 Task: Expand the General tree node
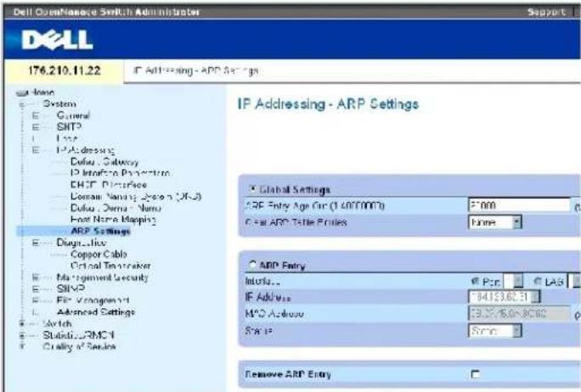[x=35, y=116]
